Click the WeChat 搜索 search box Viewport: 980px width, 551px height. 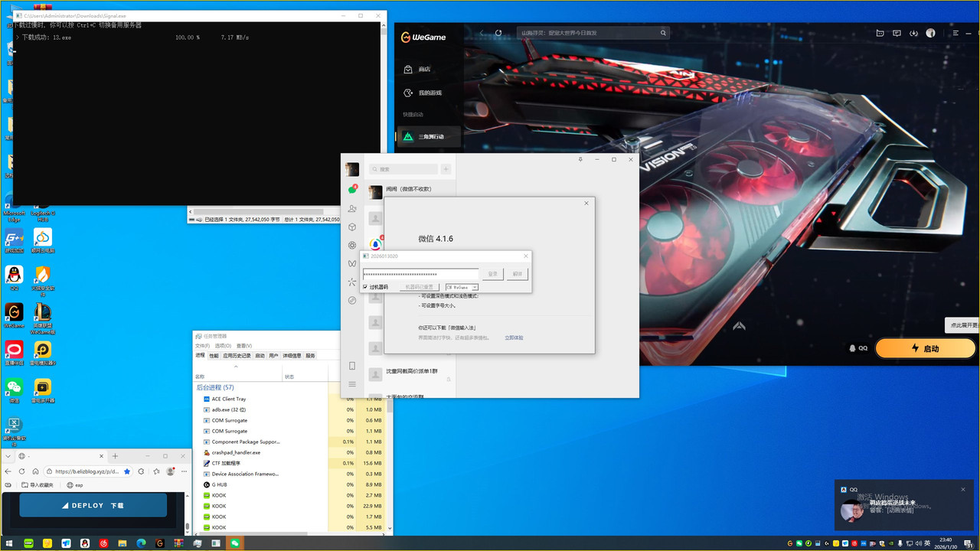pyautogui.click(x=402, y=169)
